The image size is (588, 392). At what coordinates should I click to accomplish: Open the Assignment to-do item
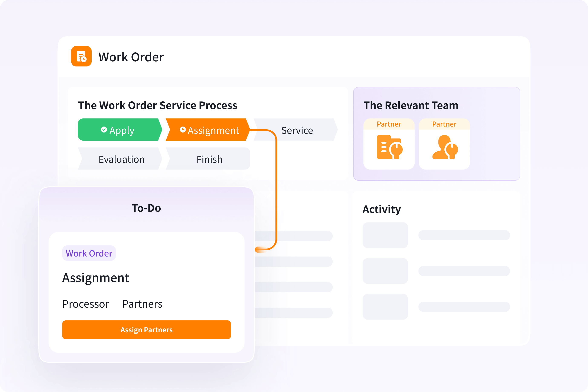pos(96,278)
